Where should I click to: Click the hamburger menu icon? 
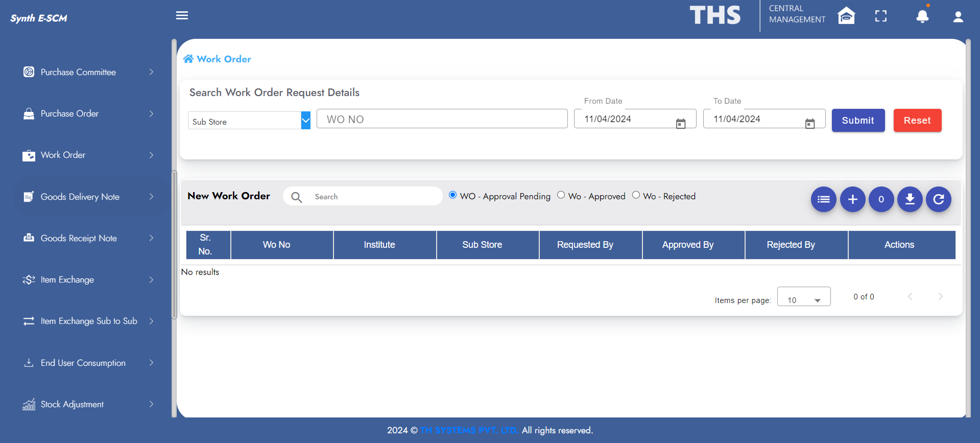(182, 15)
